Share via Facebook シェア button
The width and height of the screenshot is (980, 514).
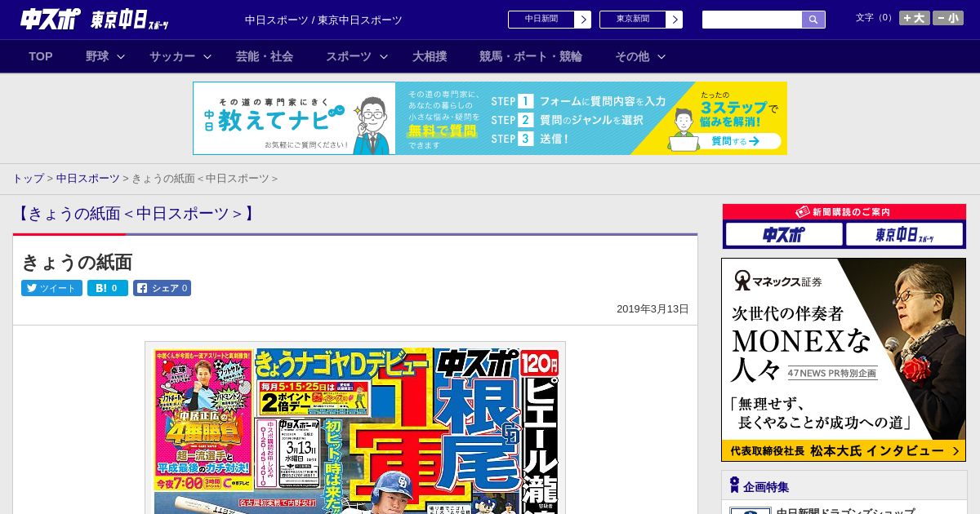coord(162,288)
